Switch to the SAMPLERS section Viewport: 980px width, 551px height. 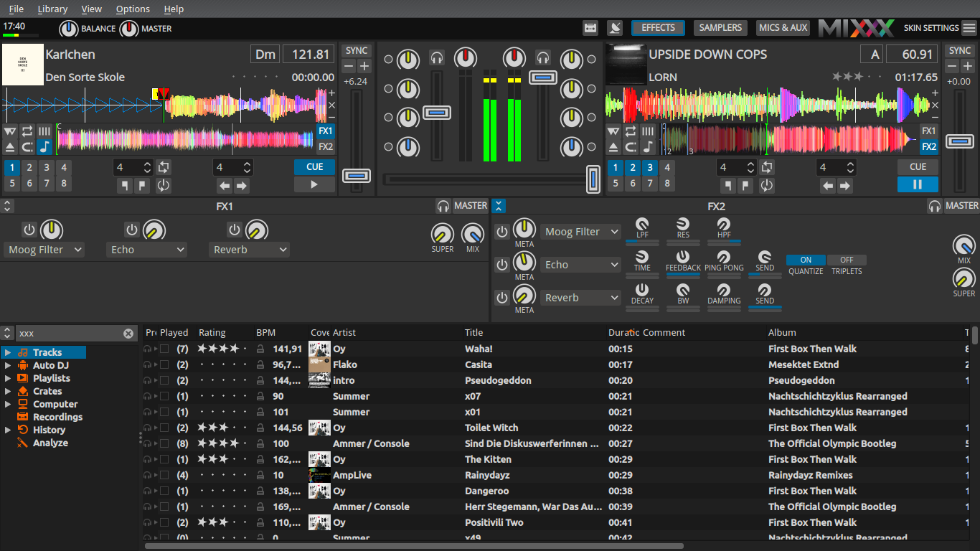tap(720, 28)
